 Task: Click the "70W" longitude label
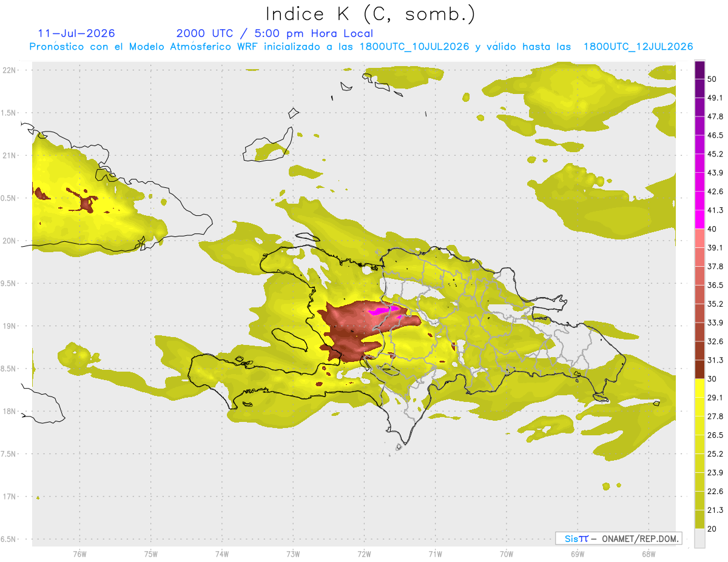click(x=507, y=554)
